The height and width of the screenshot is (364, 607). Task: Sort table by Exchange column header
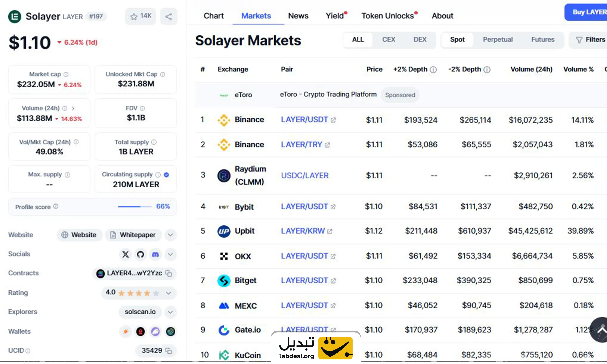pos(233,69)
